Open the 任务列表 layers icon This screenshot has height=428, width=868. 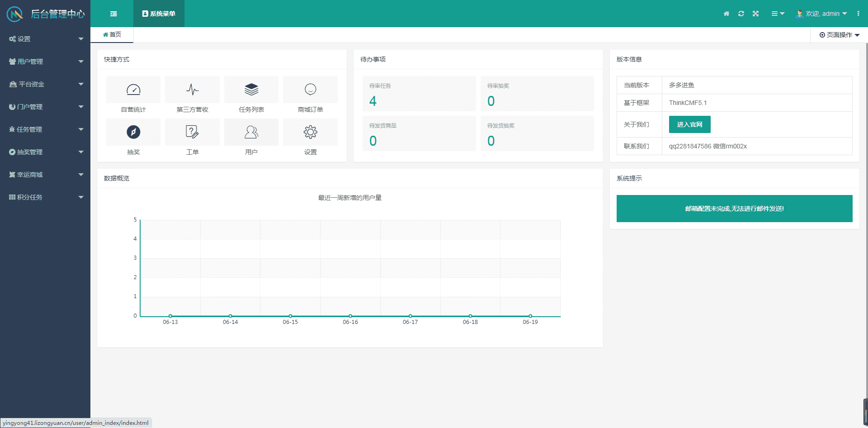tap(251, 90)
